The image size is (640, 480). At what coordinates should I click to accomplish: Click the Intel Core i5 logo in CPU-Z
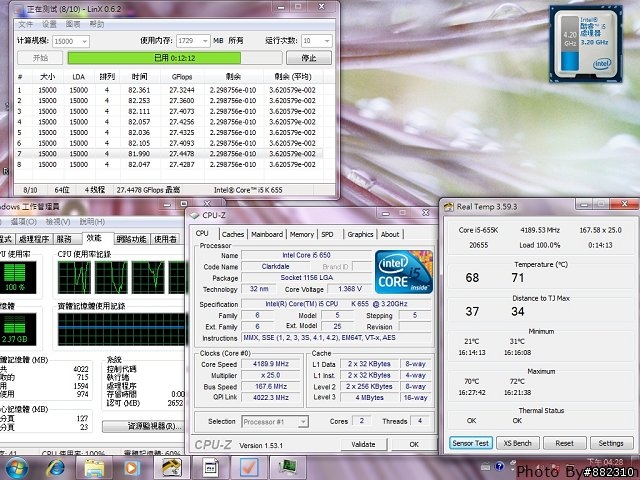(404, 272)
